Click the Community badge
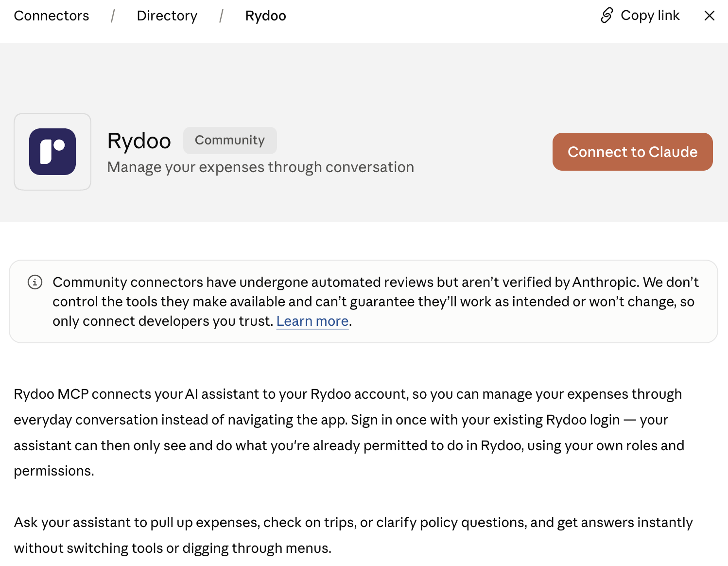Screen dimensions: 728x566 point(230,140)
